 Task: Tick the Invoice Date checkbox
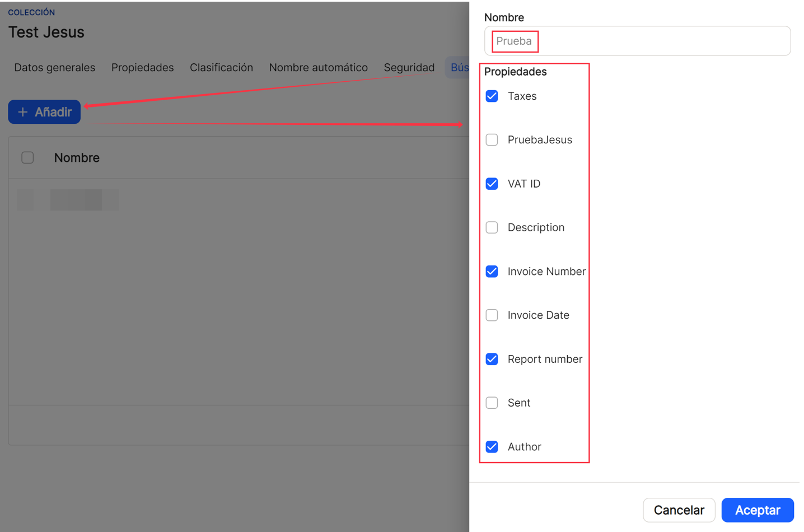click(x=492, y=315)
